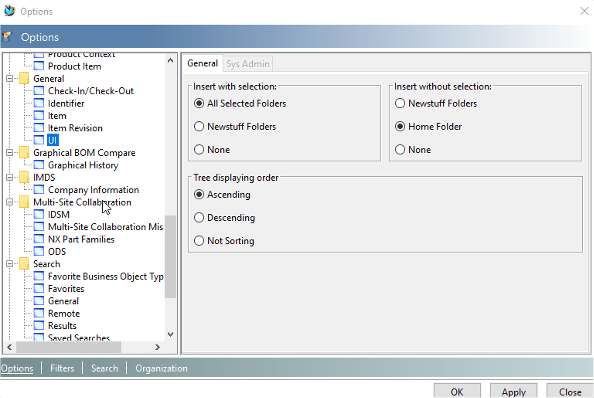594x398 pixels.
Task: Switch to the General tab
Action: [x=203, y=63]
